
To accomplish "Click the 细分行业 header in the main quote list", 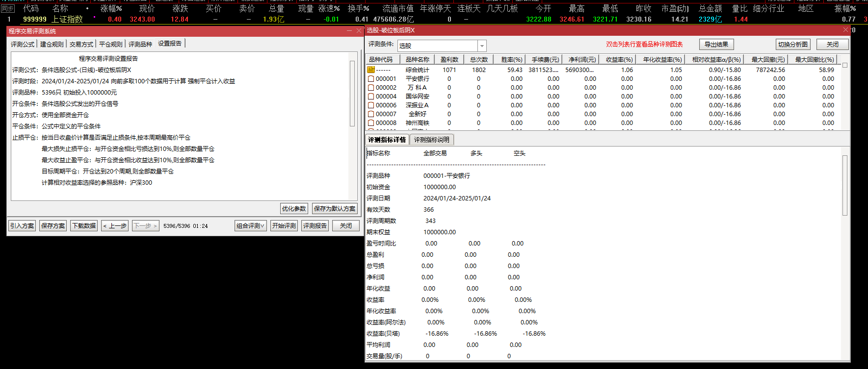I will tap(768, 8).
